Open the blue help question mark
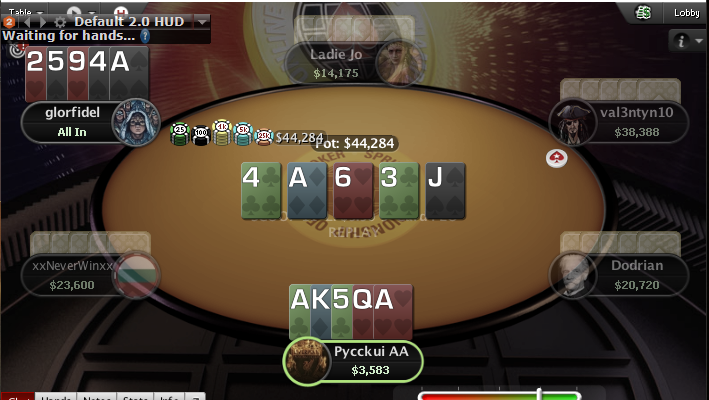This screenshot has height=400, width=709. 145,36
